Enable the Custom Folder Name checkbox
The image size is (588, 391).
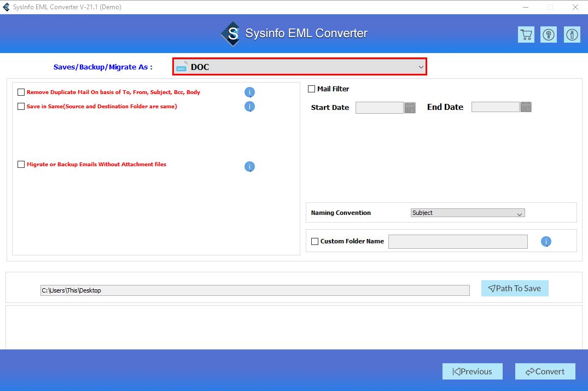(x=315, y=241)
